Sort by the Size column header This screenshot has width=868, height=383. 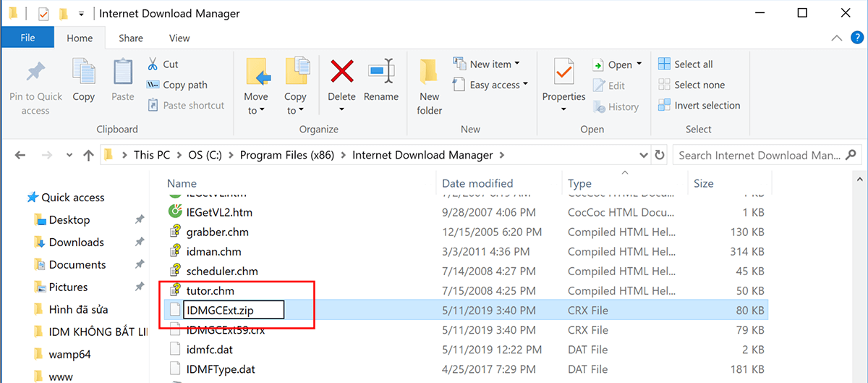coord(704,183)
